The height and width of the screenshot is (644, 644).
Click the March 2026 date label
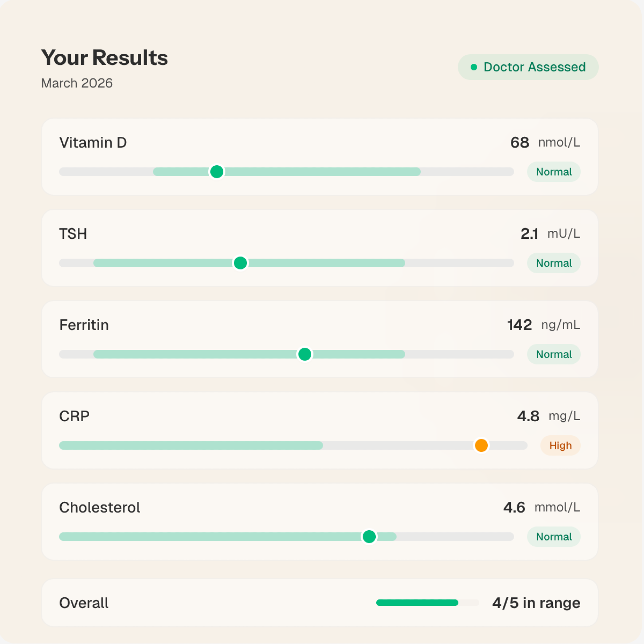tap(76, 83)
